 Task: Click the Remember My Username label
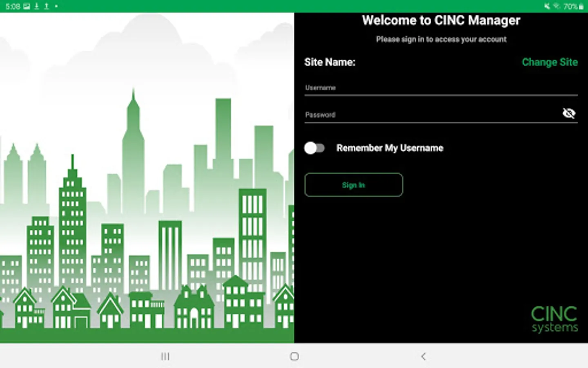tap(390, 148)
